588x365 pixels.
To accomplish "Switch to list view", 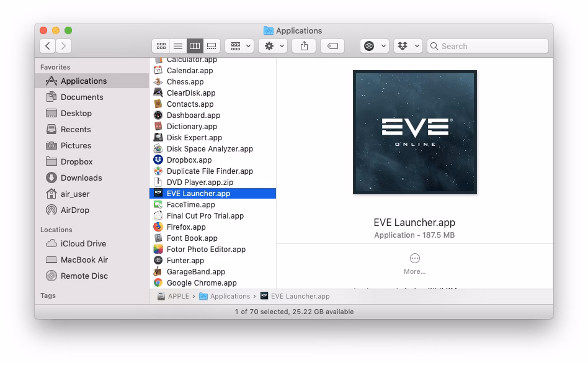I will (178, 46).
